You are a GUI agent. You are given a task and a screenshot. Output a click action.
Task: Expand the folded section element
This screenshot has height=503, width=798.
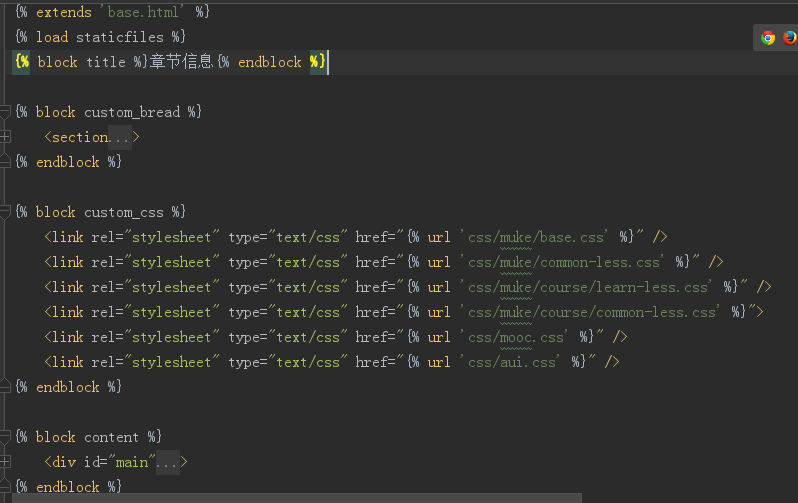pos(5,136)
